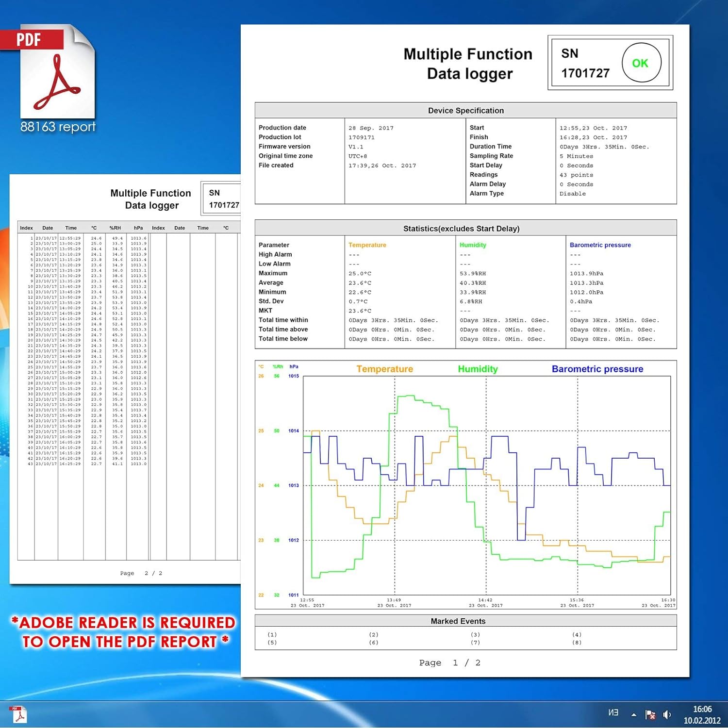Image resolution: width=728 pixels, height=728 pixels.
Task: Select the green Humidity chart legend label
Action: coord(478,369)
